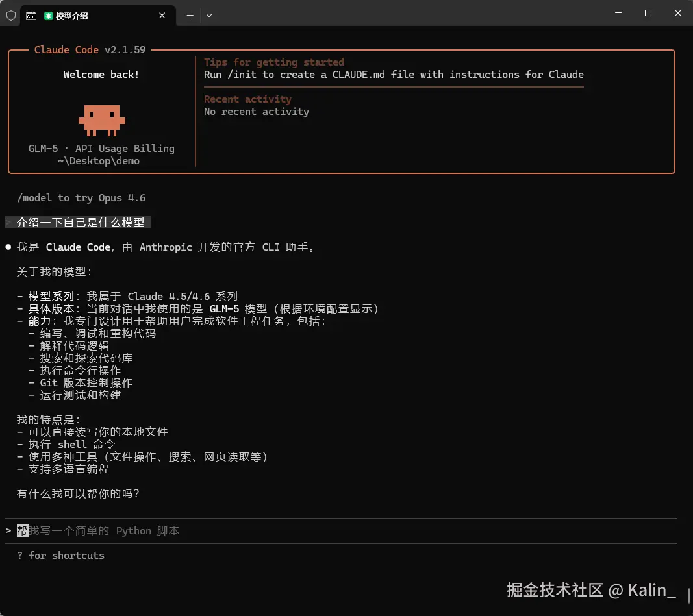Click the '解释代码逻辑' bullet

pos(68,345)
